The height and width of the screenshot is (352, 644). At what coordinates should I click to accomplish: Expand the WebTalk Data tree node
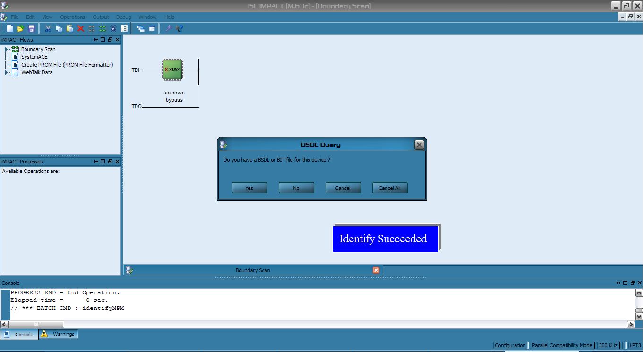pyautogui.click(x=6, y=72)
